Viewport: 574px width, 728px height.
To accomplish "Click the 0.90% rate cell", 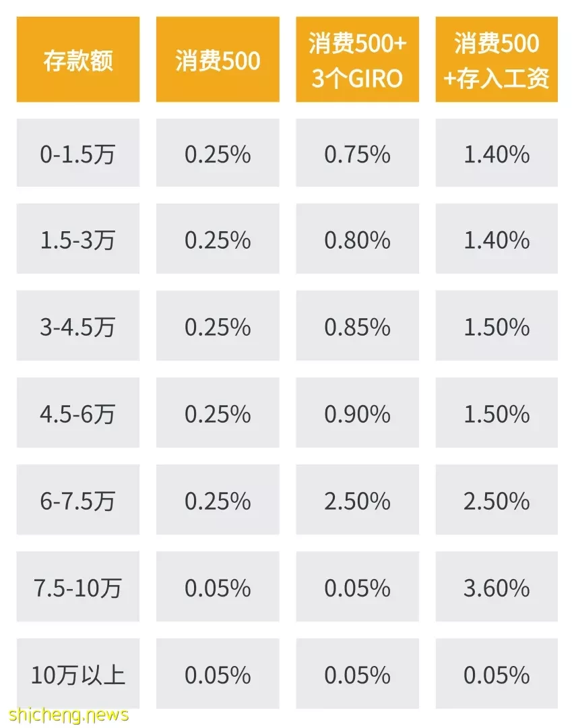I will (x=357, y=413).
